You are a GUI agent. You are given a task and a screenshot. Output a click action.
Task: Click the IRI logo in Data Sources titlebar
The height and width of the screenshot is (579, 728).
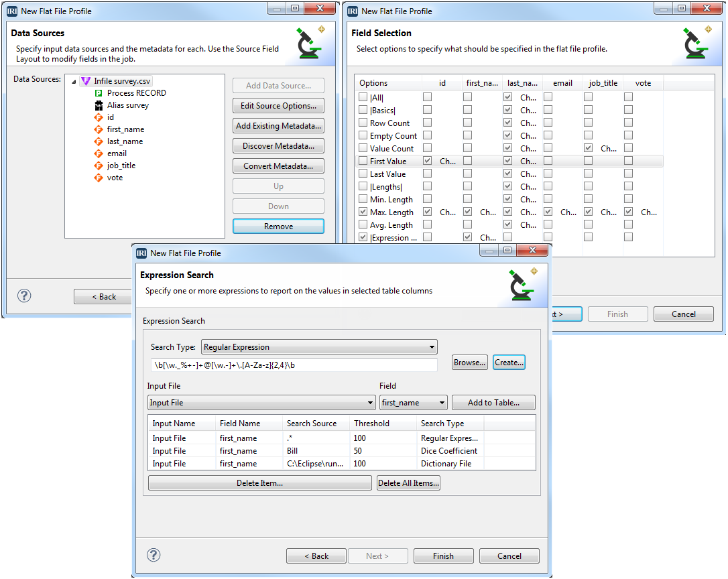pos(12,11)
